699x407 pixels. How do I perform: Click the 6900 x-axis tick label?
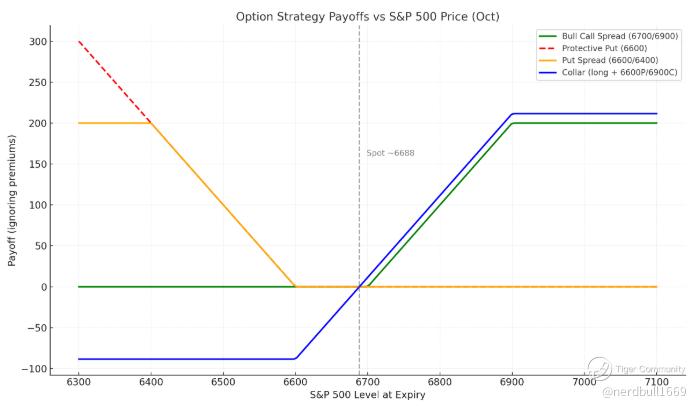pyautogui.click(x=512, y=384)
